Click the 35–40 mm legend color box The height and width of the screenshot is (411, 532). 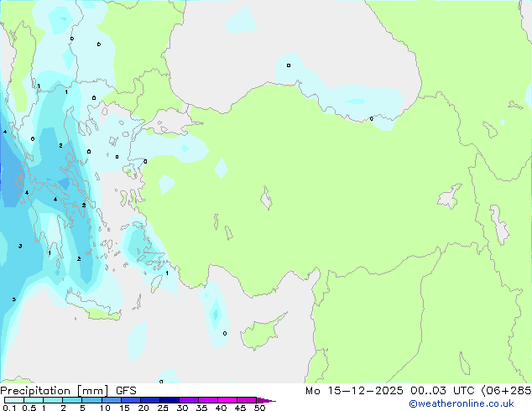coord(207,400)
